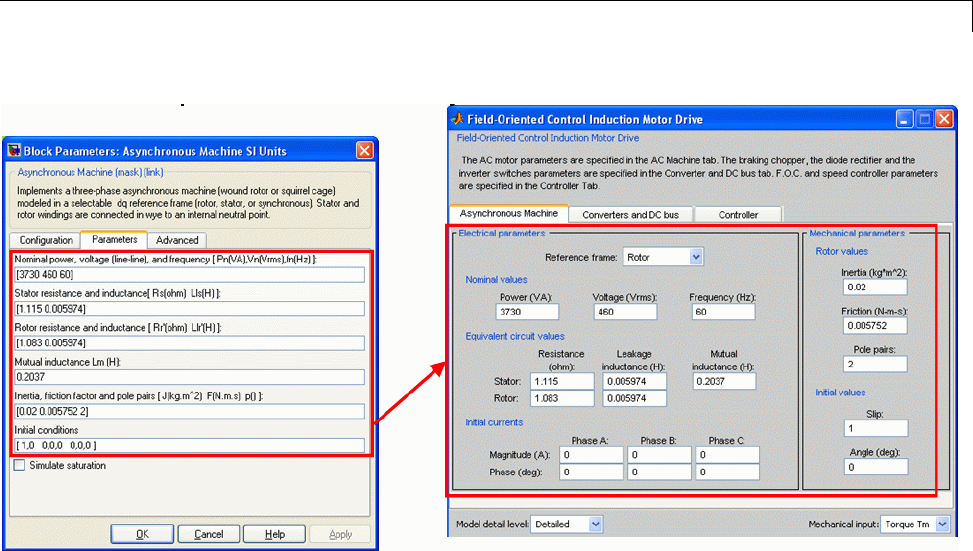973x551 pixels.
Task: Click the 'Equivalent circuit values' heading
Action: pos(515,336)
